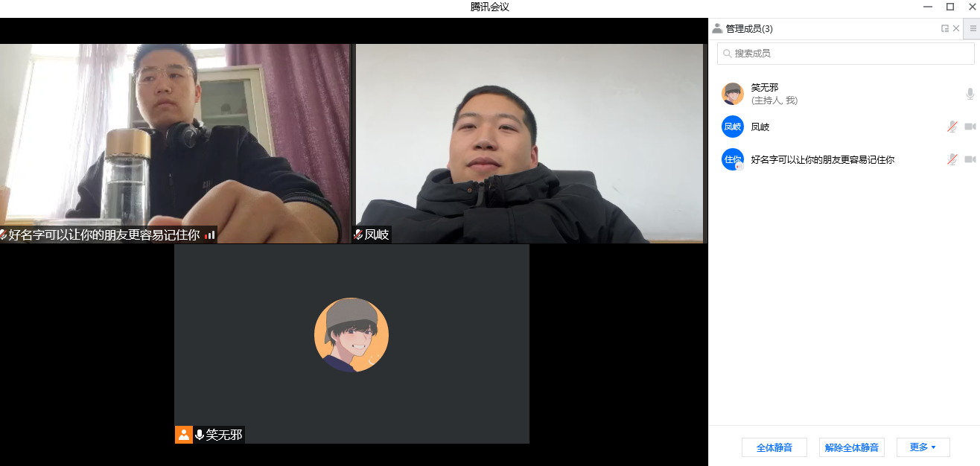Click the search magnifier icon in 搜索成员

click(728, 54)
